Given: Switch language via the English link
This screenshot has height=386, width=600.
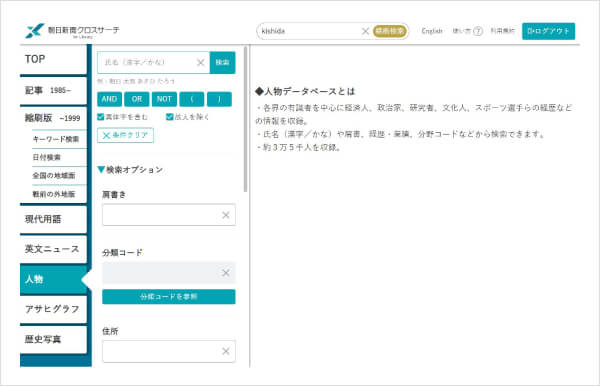Looking at the screenshot, I should click(432, 31).
